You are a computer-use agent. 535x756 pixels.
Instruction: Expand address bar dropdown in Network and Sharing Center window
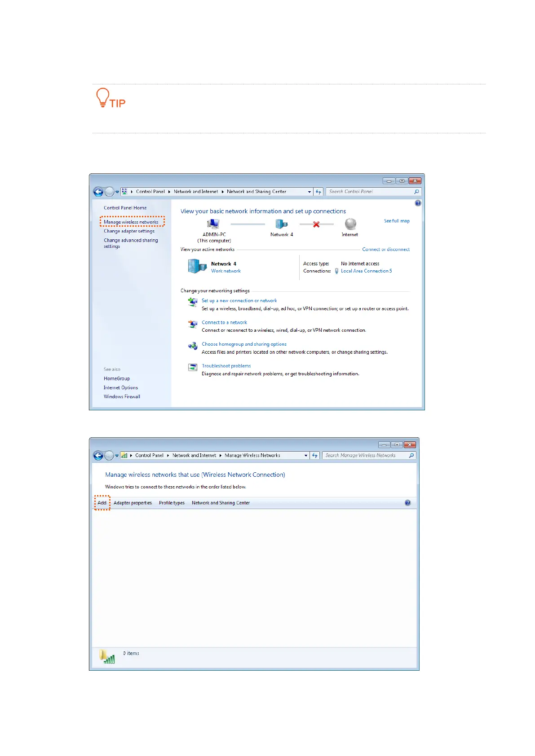(310, 192)
